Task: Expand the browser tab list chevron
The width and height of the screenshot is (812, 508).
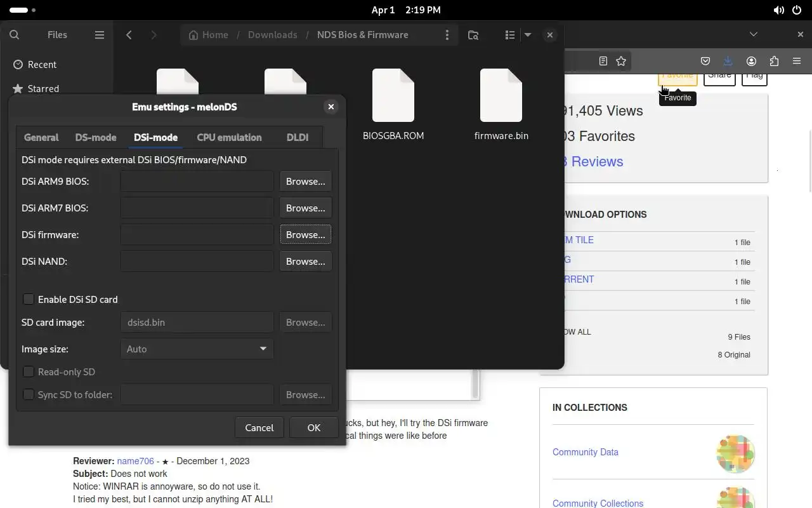Action: 754,34
